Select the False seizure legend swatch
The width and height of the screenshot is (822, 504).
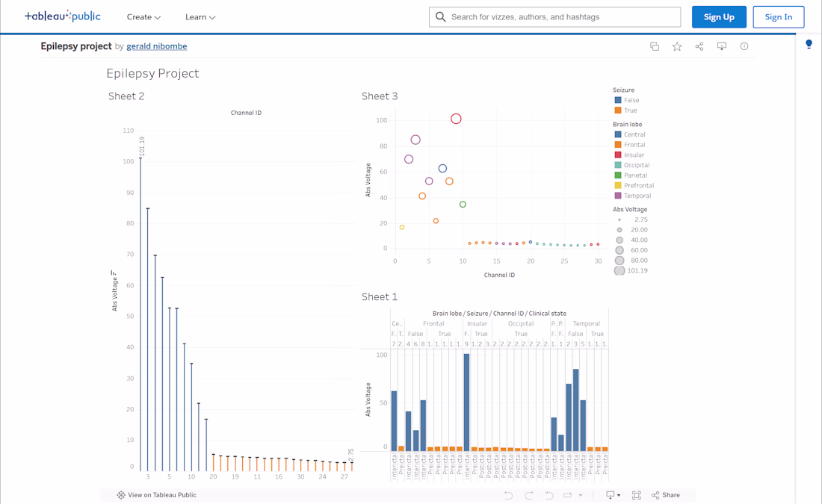tap(617, 100)
